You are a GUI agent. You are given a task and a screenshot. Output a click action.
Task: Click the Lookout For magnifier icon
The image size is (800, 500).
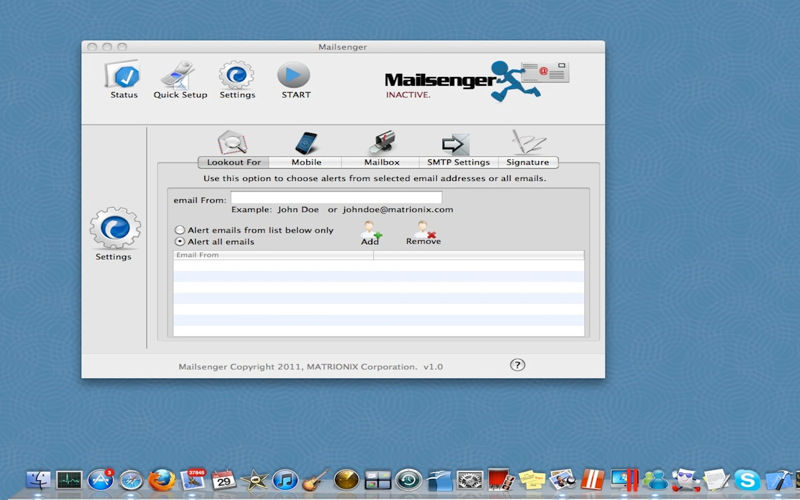[233, 142]
